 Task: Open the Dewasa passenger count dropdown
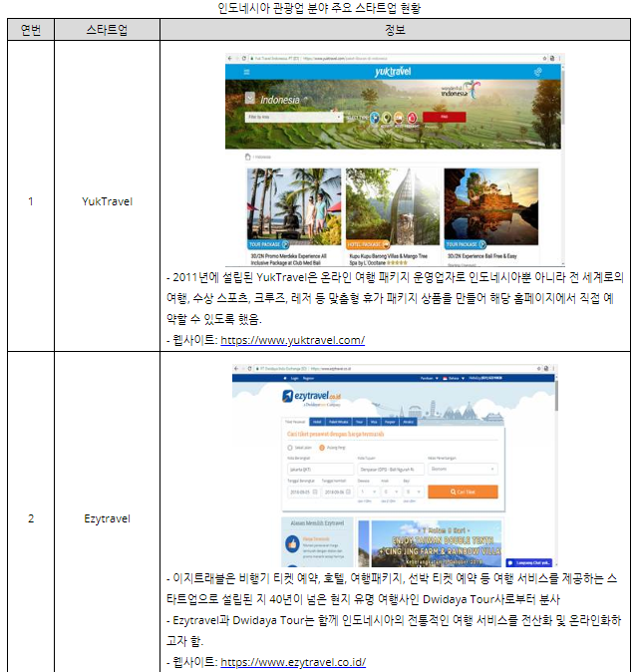pos(368,492)
